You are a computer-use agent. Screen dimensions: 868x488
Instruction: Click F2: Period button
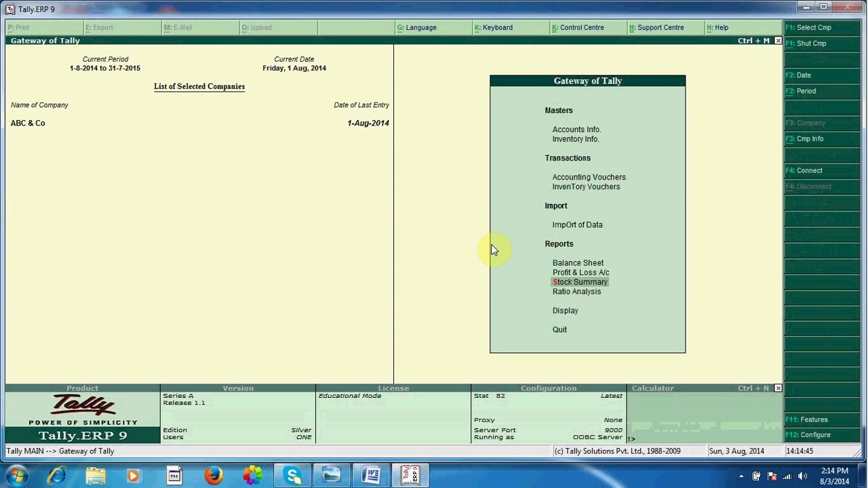pyautogui.click(x=823, y=91)
